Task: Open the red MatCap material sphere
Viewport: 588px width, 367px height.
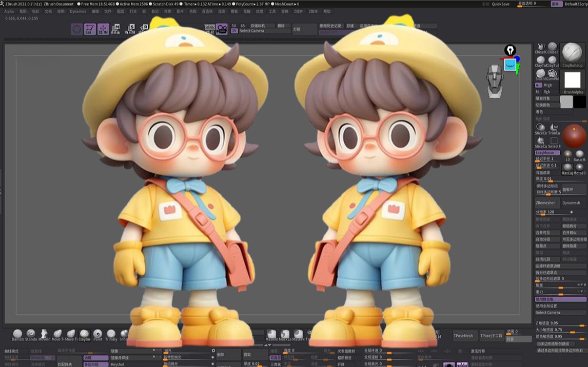Action: [574, 136]
